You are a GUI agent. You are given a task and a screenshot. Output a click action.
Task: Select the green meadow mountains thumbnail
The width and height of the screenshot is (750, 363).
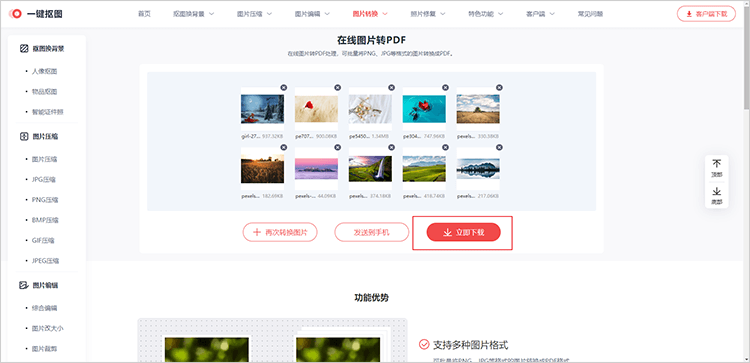(424, 169)
